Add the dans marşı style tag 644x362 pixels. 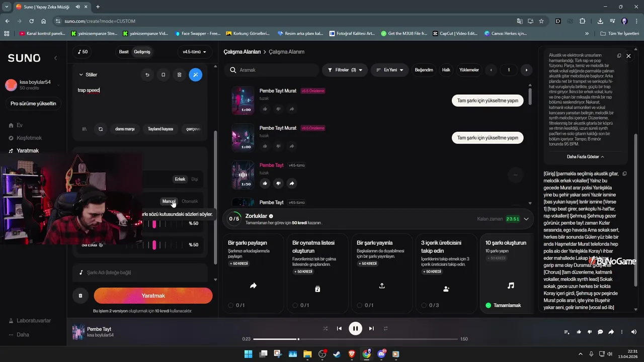(125, 129)
